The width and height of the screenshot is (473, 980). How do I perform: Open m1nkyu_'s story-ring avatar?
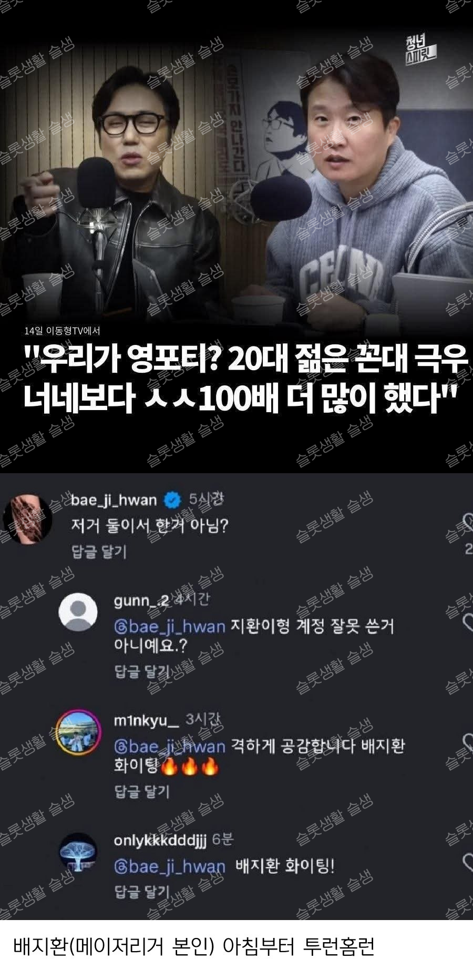click(78, 730)
